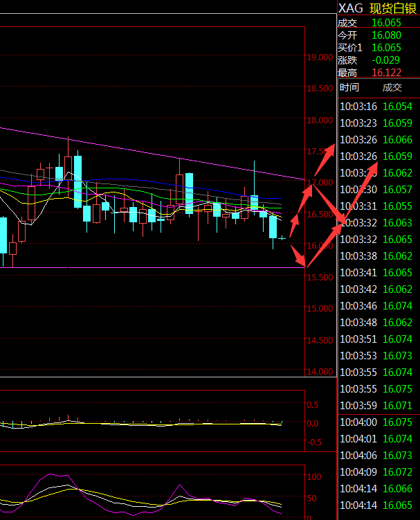Select the 成交 16.065 quote row at top
Screen dimensions: 420x520
379,23
